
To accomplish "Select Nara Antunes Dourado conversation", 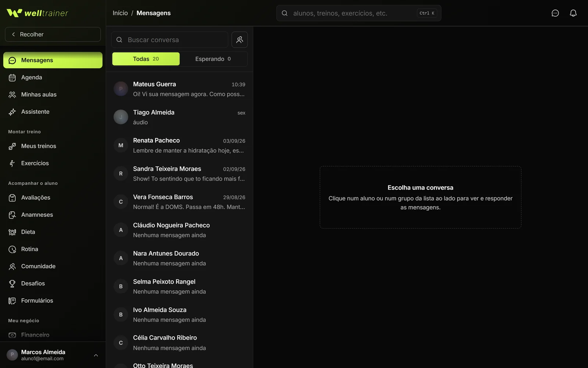I will [x=180, y=258].
